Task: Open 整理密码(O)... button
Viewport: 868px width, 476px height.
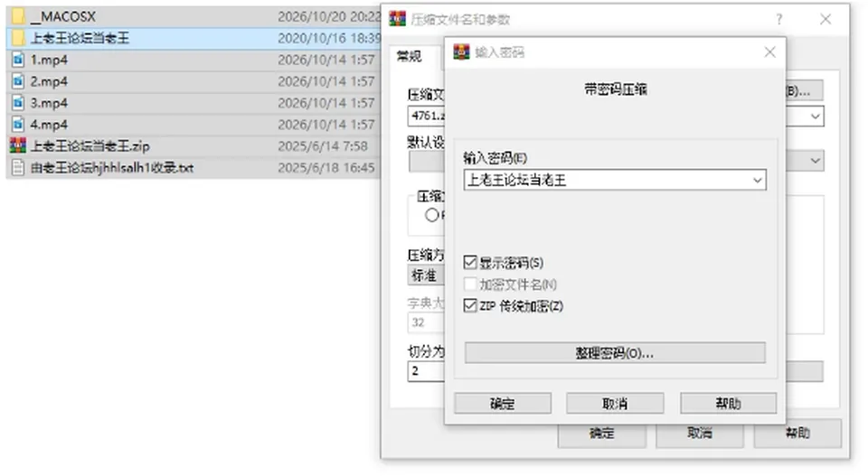Action: (615, 353)
